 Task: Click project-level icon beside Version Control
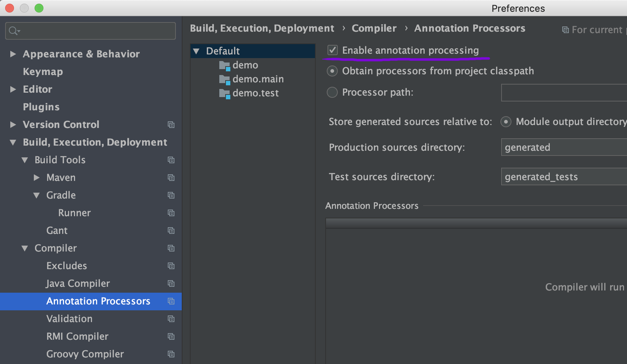tap(171, 125)
